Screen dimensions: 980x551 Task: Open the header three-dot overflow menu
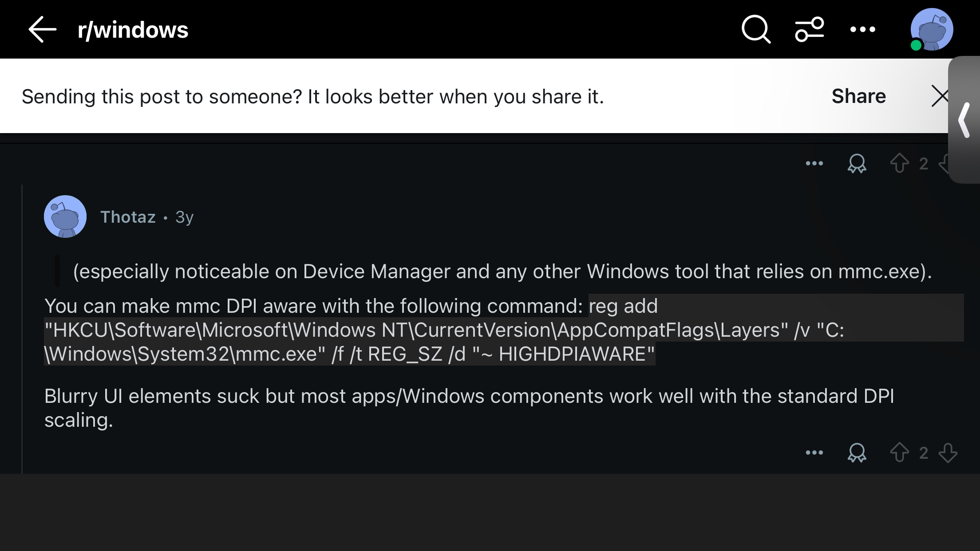click(862, 29)
